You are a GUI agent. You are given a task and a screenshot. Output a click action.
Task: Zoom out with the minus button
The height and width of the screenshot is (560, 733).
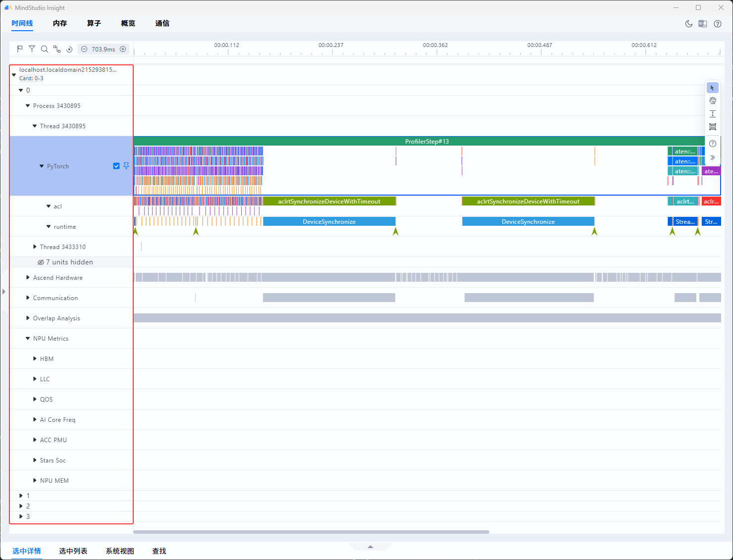(x=84, y=49)
